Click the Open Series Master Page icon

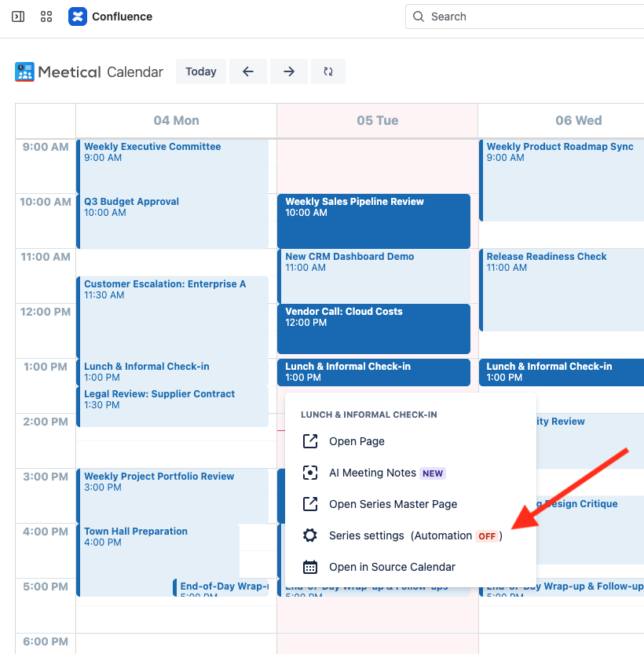310,504
